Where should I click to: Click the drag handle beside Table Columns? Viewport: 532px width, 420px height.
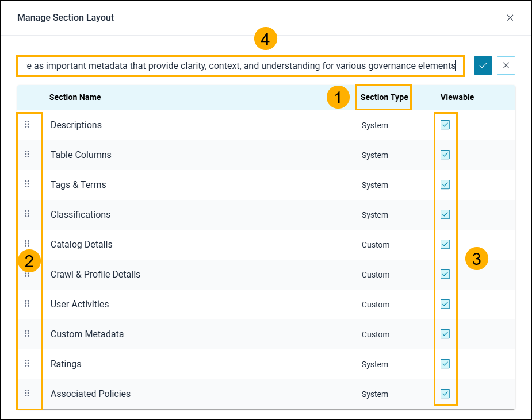[27, 154]
